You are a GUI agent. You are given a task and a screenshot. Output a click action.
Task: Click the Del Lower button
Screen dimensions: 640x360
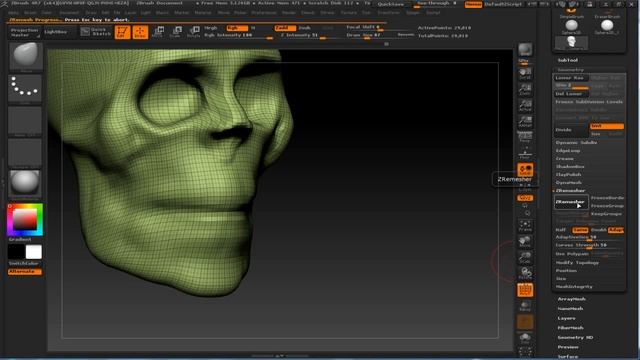(x=571, y=93)
